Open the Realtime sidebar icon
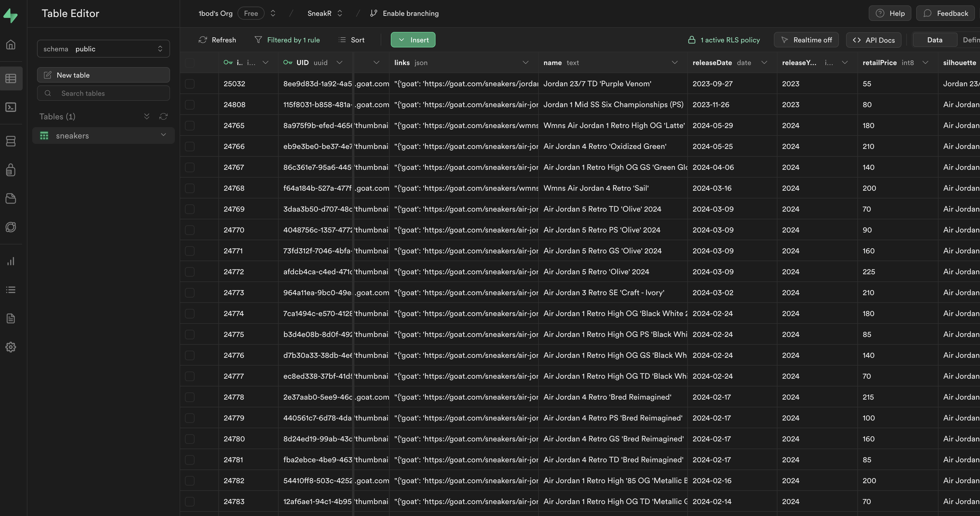 pos(11,227)
